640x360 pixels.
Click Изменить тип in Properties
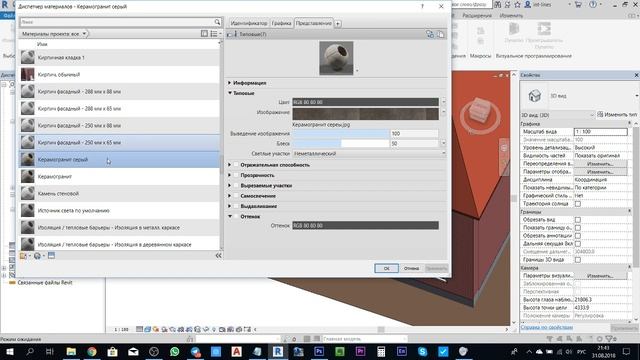click(x=617, y=115)
